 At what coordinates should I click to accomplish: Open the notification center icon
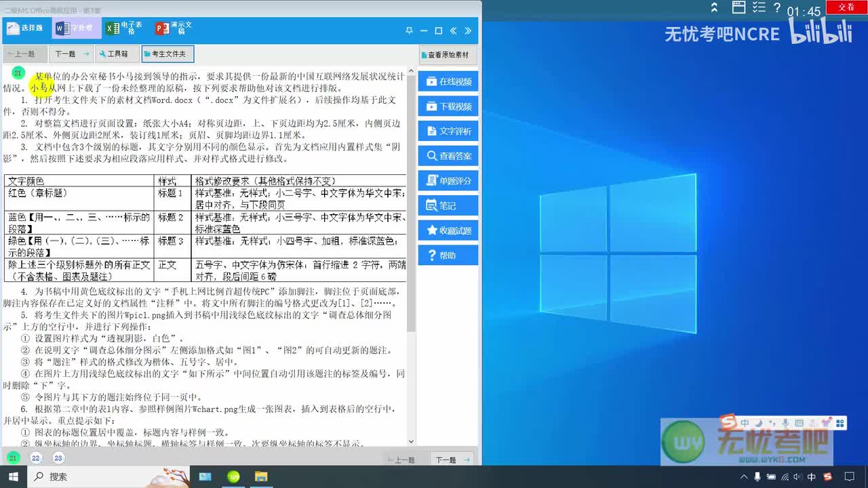848,477
